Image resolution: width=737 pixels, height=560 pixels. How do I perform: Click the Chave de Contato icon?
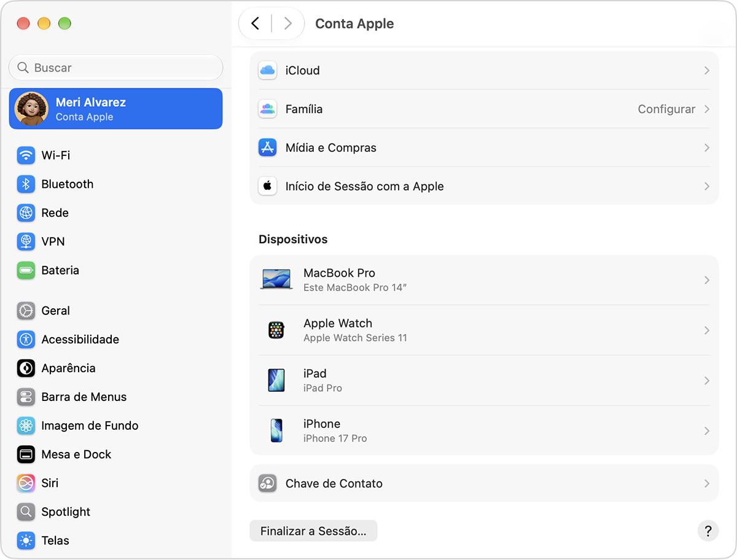267,483
